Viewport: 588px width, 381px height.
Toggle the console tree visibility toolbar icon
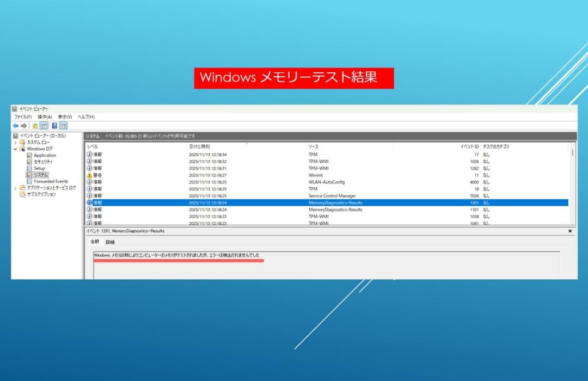(x=44, y=125)
